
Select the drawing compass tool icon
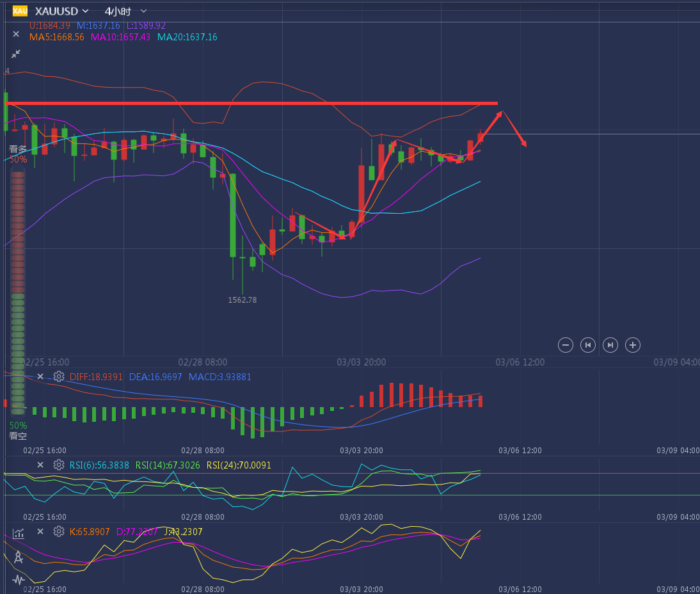pyautogui.click(x=18, y=557)
